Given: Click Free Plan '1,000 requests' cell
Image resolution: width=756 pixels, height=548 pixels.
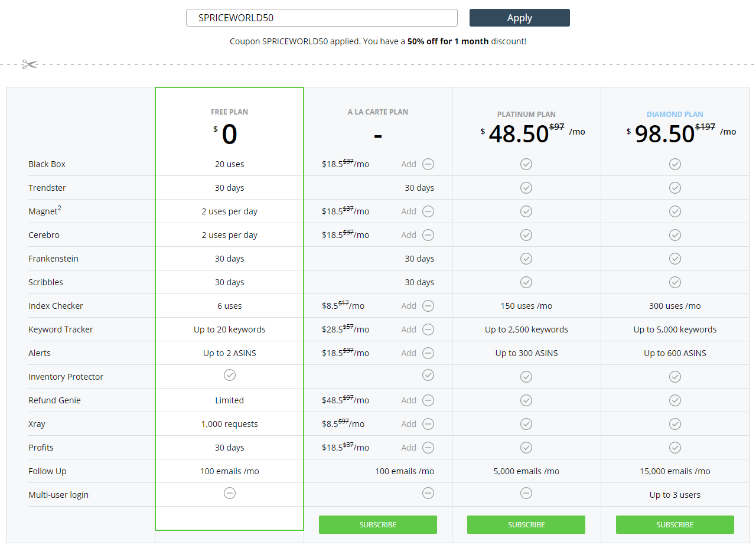Looking at the screenshot, I should pos(230,424).
